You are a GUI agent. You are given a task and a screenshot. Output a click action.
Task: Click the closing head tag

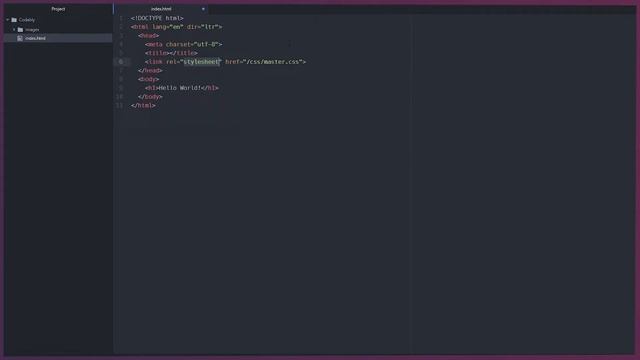click(150, 71)
